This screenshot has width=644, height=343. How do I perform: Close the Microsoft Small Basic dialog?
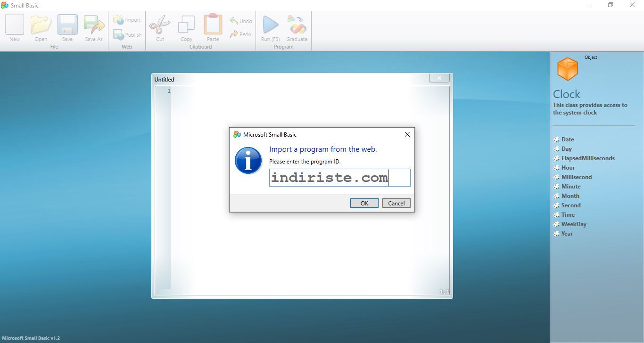click(407, 134)
